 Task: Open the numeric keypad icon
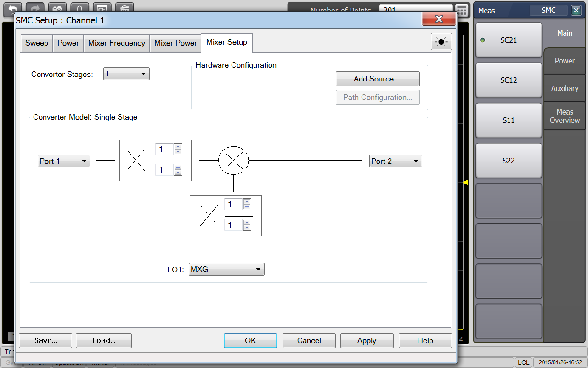462,10
